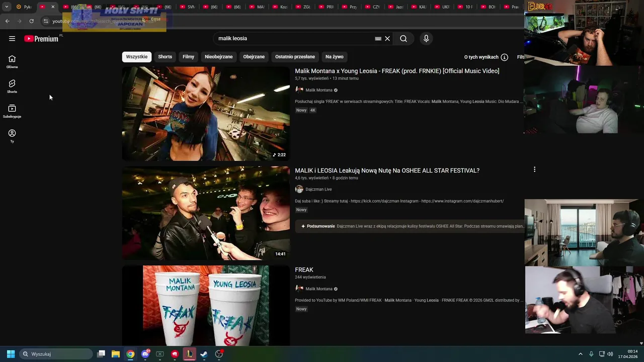
Task: Play the FREAK official video thumbnail
Action: 206,114
